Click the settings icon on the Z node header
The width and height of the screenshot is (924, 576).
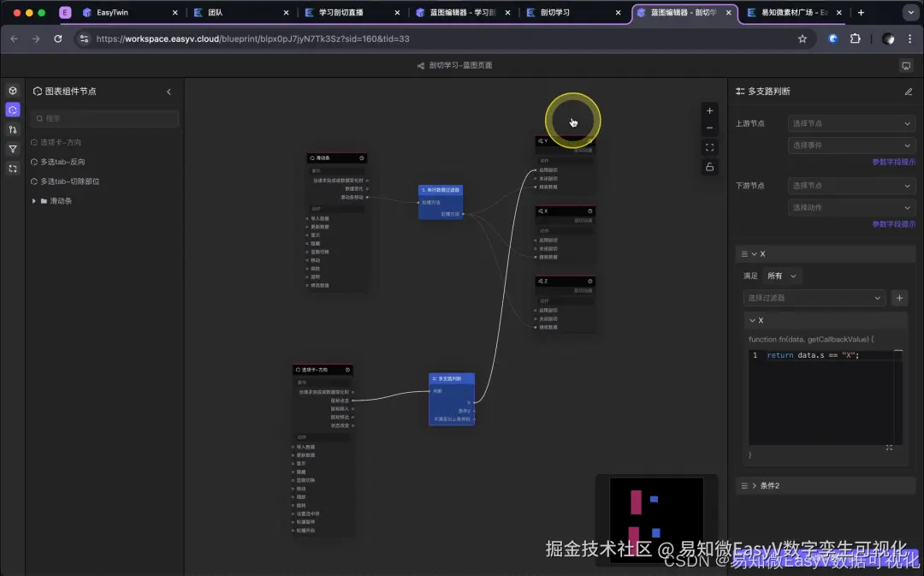click(589, 282)
